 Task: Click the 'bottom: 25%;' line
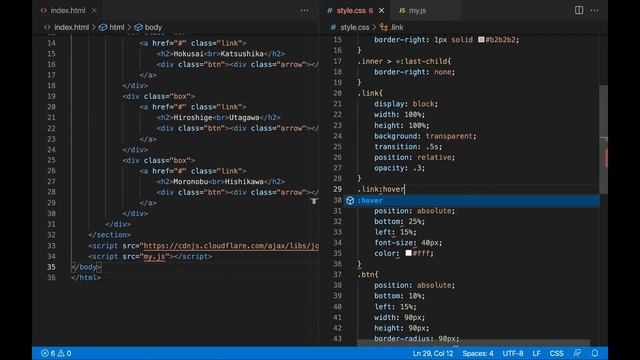click(399, 221)
